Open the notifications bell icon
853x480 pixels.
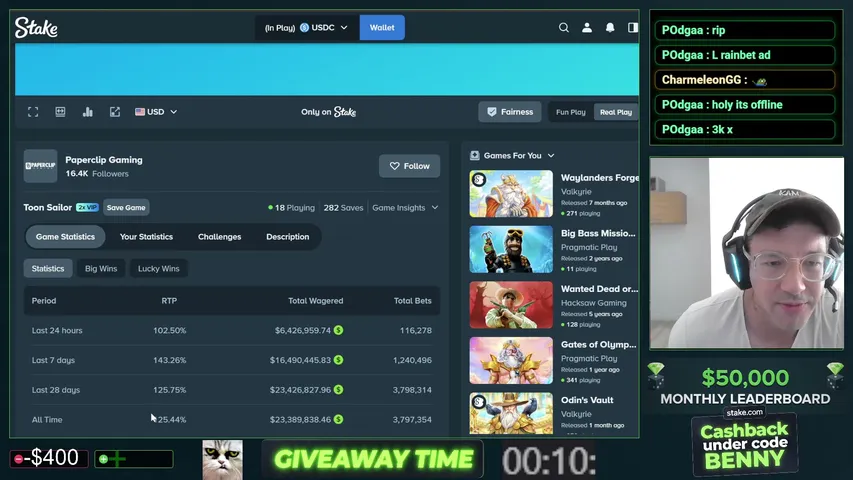[610, 27]
